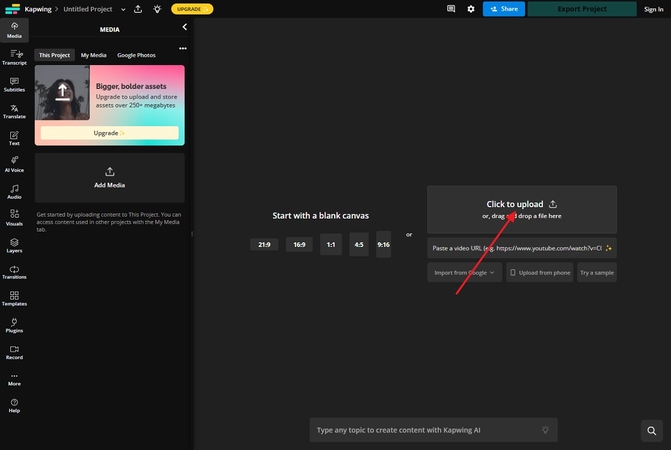Open settings gear in top bar

pyautogui.click(x=471, y=9)
